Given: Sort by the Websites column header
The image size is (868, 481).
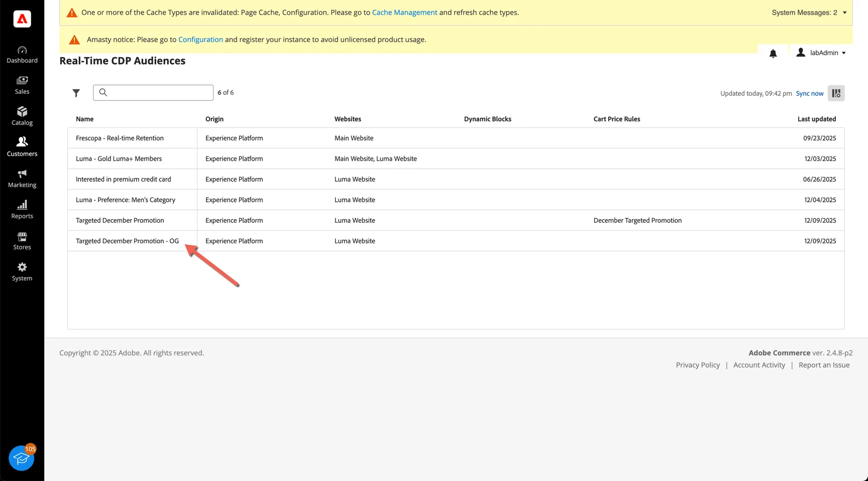Looking at the screenshot, I should tap(348, 119).
